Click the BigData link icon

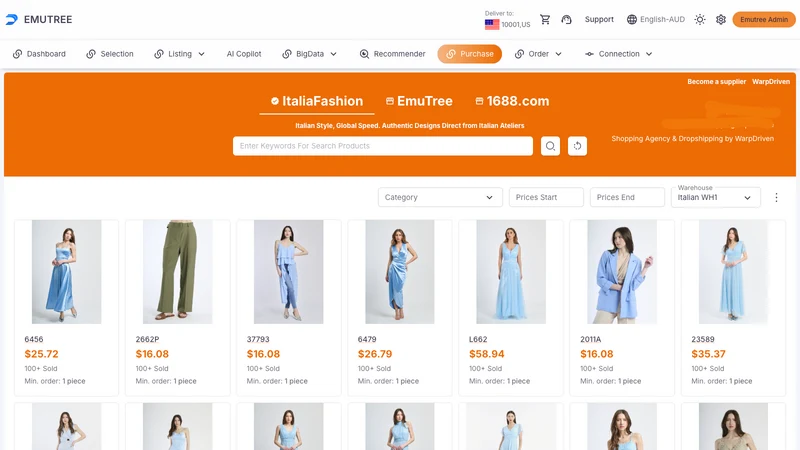(x=287, y=54)
